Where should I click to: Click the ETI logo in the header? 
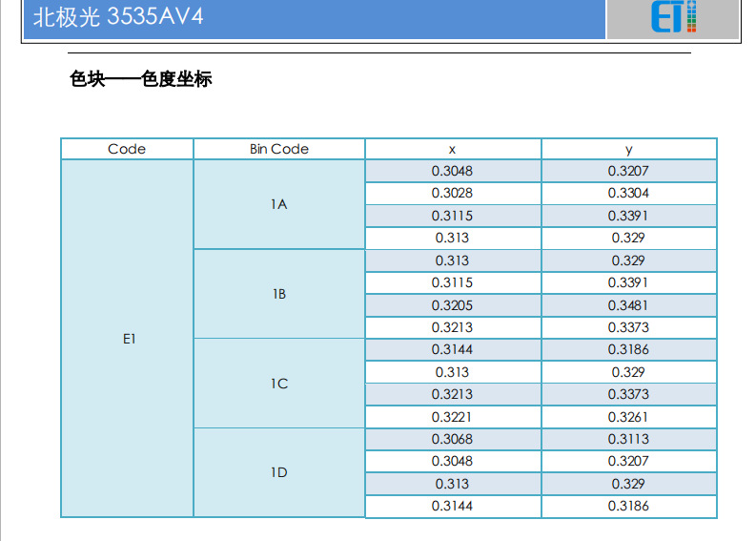click(674, 16)
